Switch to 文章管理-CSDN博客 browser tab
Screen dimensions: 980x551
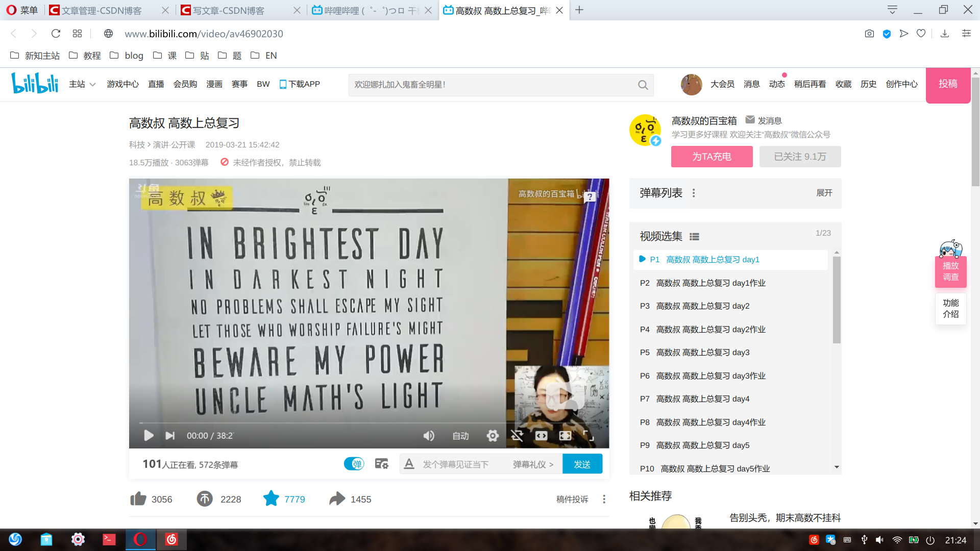pos(101,10)
